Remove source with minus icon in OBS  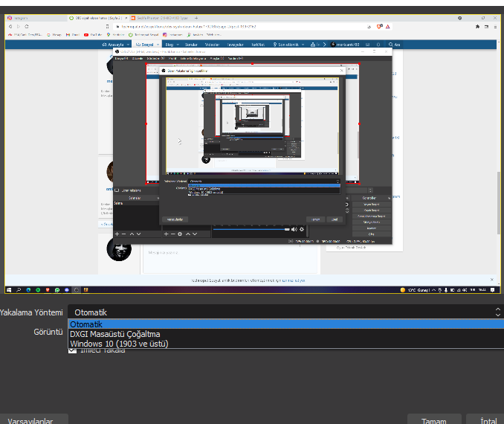pos(173,234)
